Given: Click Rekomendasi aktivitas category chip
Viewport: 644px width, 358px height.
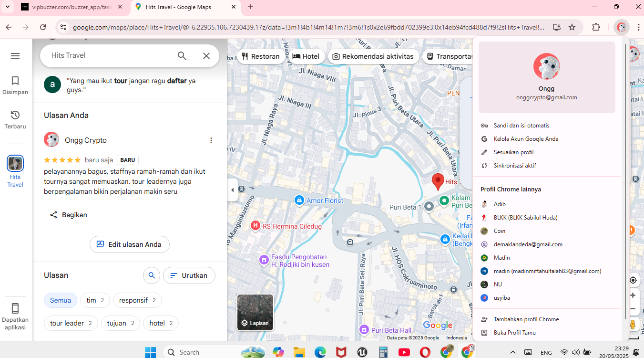Looking at the screenshot, I should coord(373,56).
